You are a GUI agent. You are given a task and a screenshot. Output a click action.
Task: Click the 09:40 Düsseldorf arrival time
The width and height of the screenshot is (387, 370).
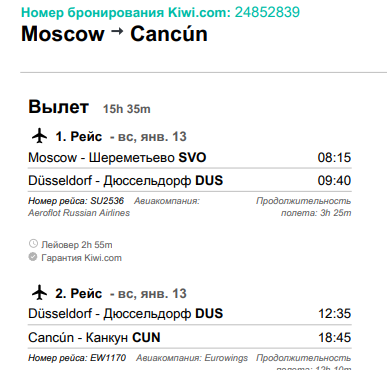(334, 181)
